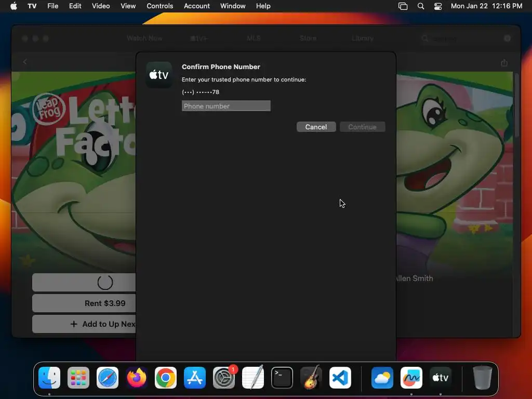Image resolution: width=532 pixels, height=399 pixels.
Task: Click the Allen Smith credit text
Action: click(415, 278)
